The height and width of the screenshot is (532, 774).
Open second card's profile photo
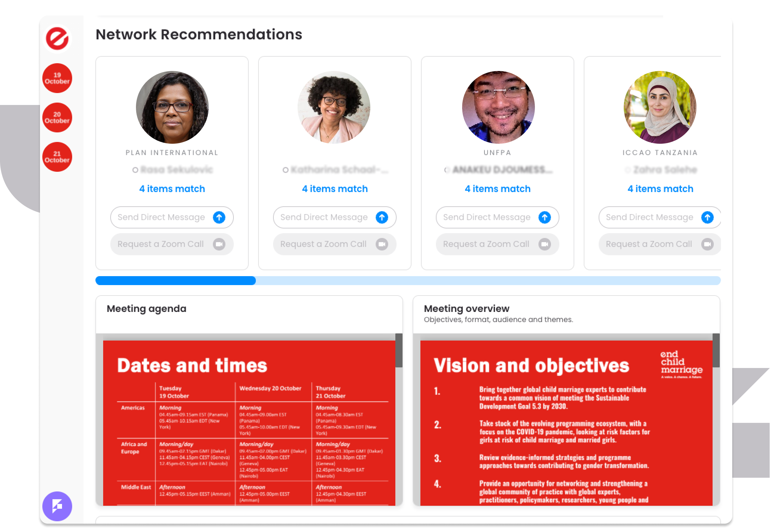click(x=334, y=107)
